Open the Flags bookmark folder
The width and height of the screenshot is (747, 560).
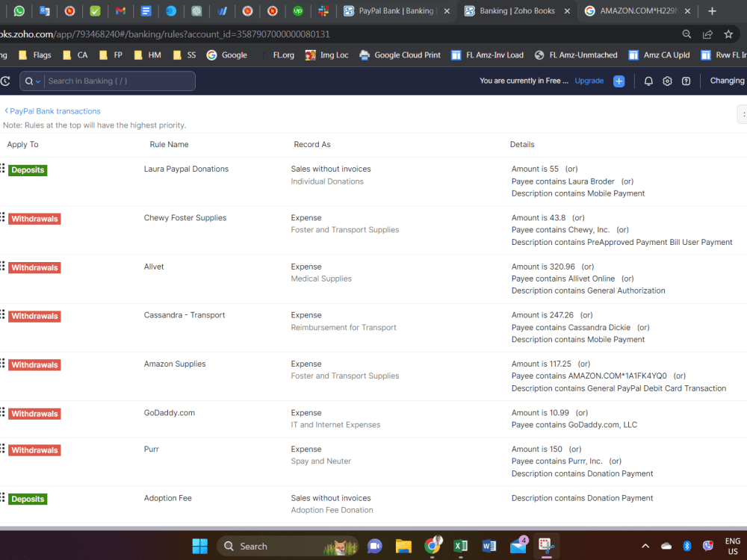click(x=35, y=55)
